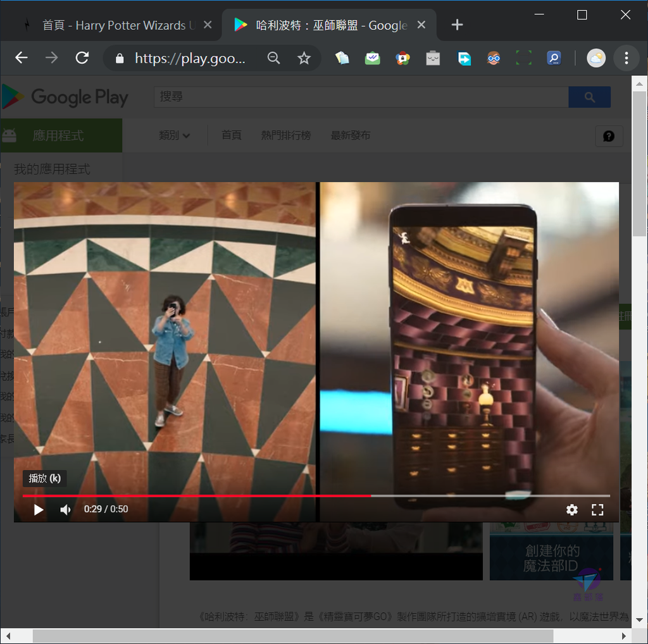This screenshot has width=648, height=644.
Task: Open the 首頁 home menu item
Action: [232, 135]
